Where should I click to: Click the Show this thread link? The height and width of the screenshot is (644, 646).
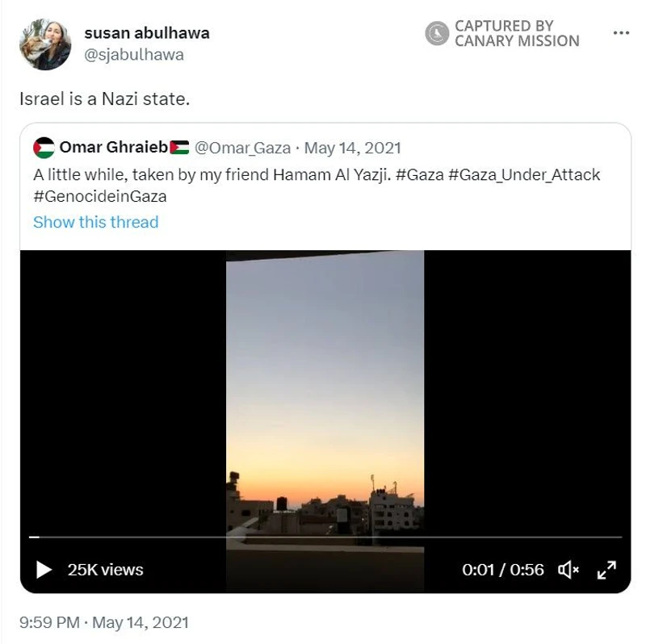click(x=95, y=223)
